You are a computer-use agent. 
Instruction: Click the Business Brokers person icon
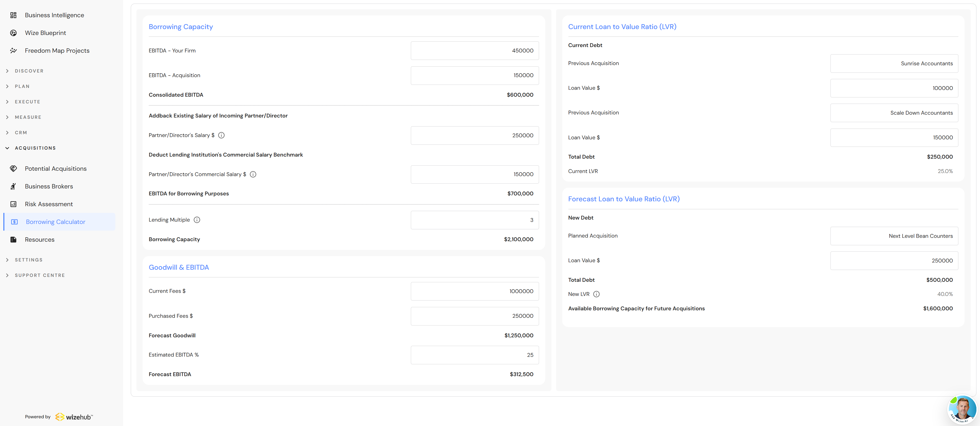click(13, 186)
